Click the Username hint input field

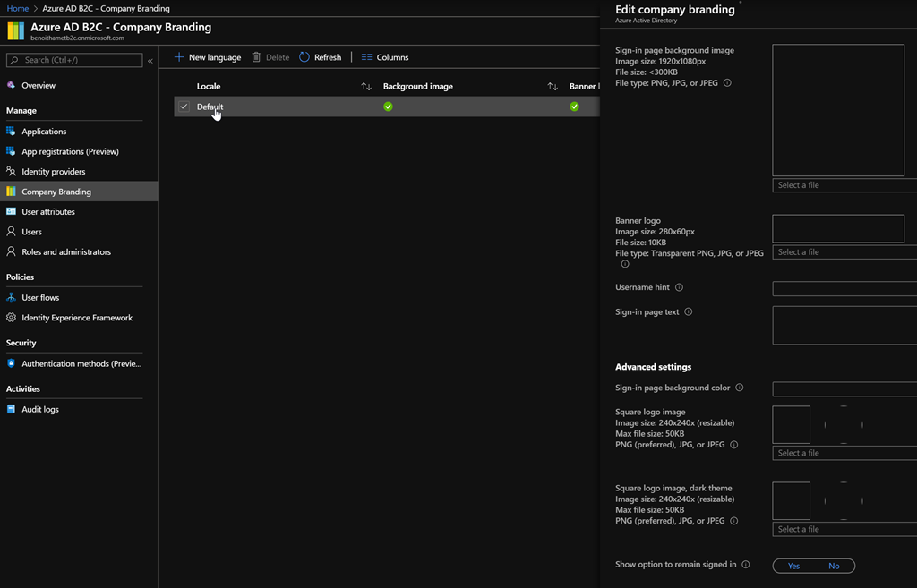(x=844, y=288)
